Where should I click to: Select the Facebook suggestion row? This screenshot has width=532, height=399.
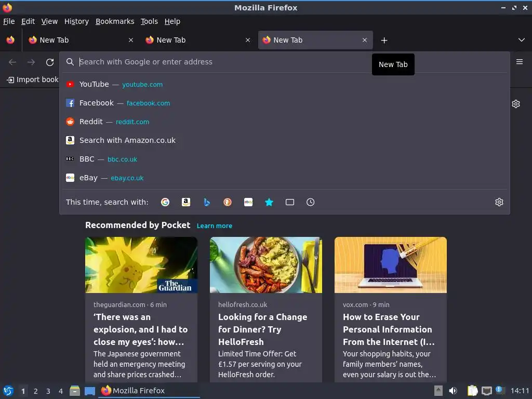pos(285,103)
